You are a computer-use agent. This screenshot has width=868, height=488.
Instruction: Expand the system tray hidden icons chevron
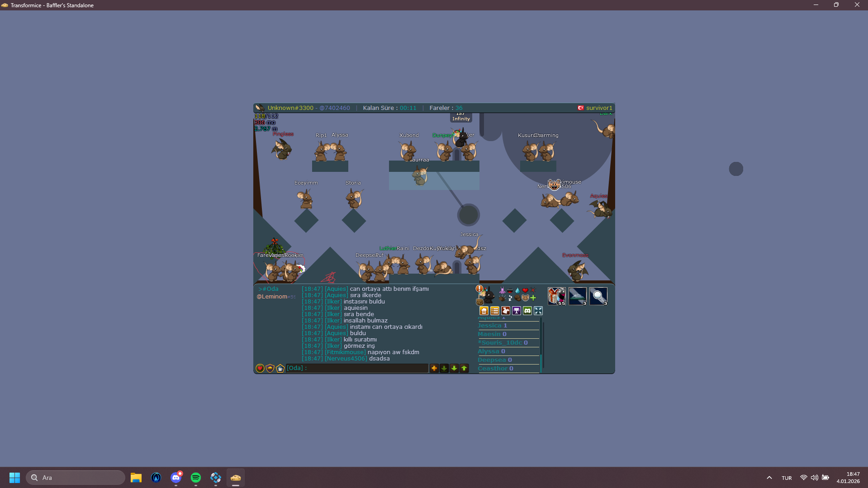pos(769,478)
